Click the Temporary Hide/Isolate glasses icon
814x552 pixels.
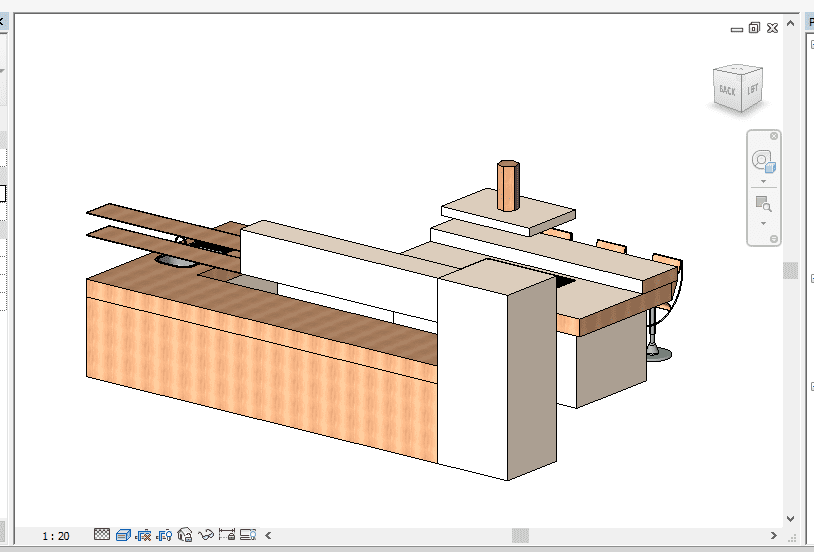coord(206,535)
